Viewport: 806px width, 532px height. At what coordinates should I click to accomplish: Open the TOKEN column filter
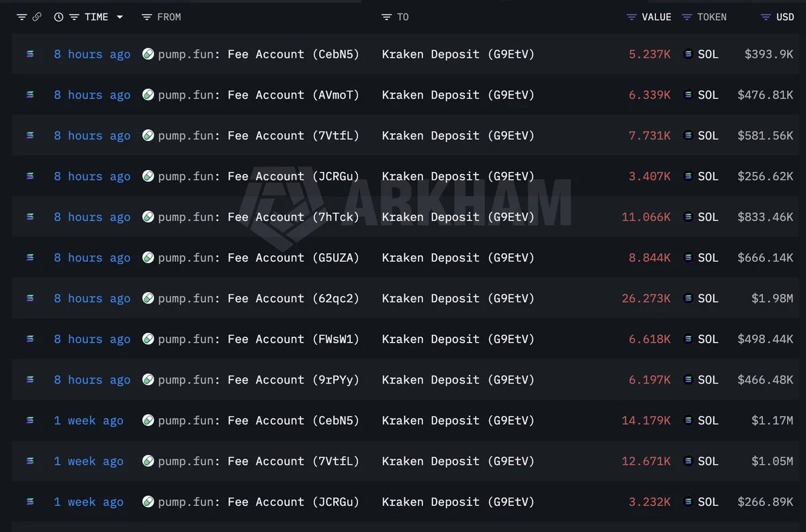tap(686, 17)
